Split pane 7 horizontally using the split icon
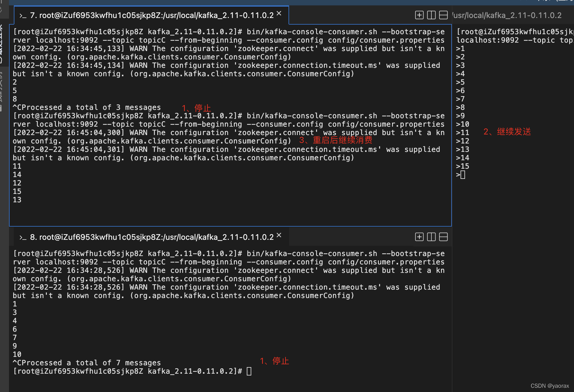Viewport: 574px width, 392px height. pos(443,15)
